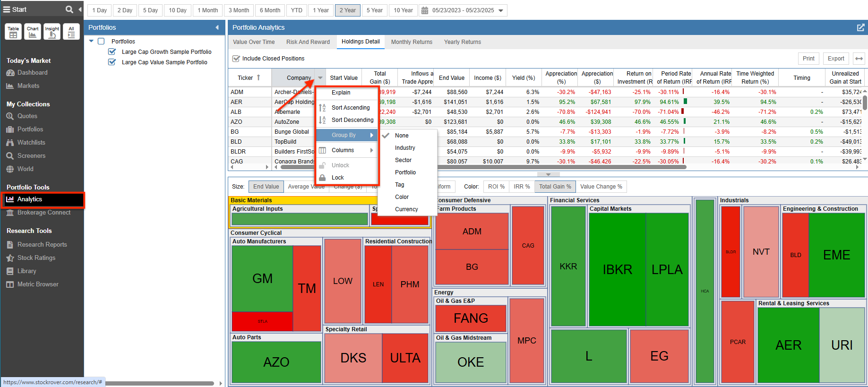Collapse the Portfolios tree node
868x387 pixels.
tap(91, 42)
